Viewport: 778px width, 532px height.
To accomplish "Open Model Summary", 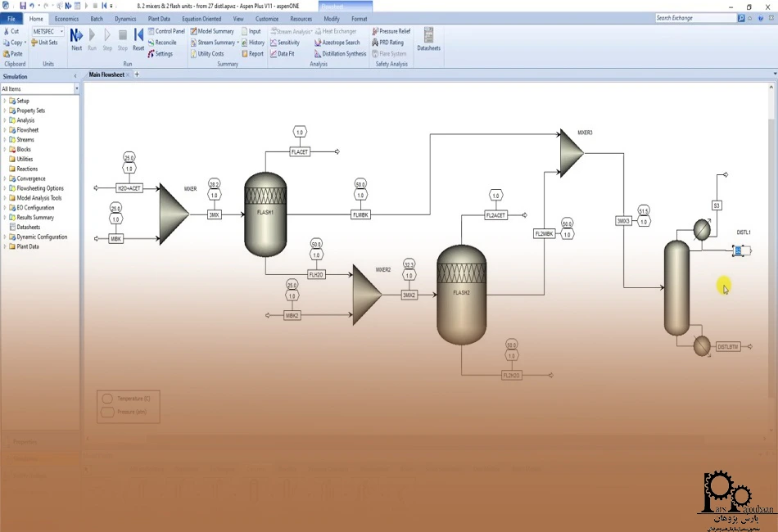I will pos(212,31).
